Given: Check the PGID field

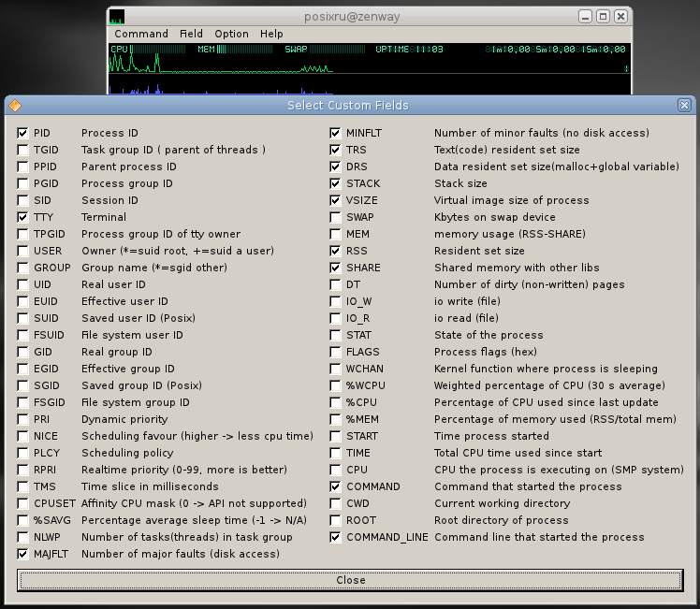Looking at the screenshot, I should 22,183.
